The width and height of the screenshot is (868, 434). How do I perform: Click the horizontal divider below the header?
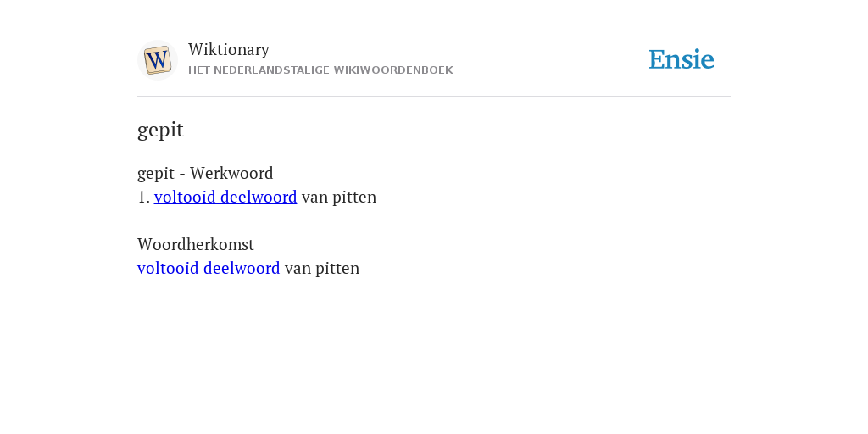click(434, 97)
